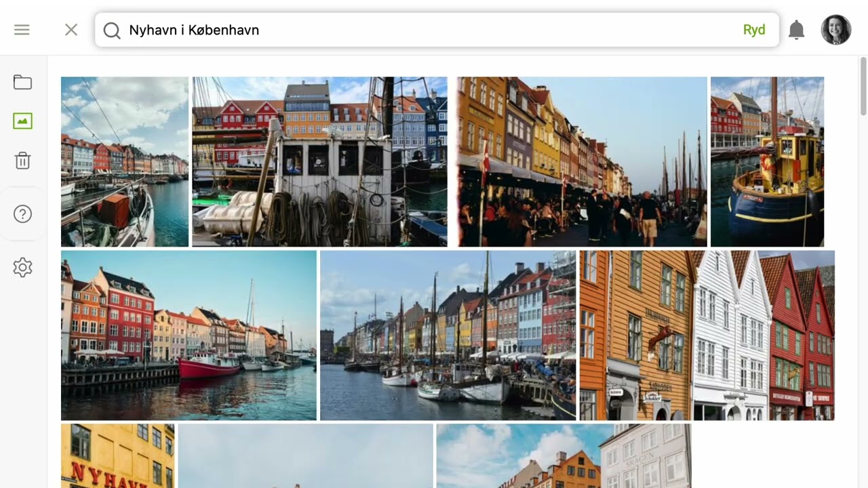Open the pale sky photo in the bottom row
This screenshot has width=868, height=488.
click(306, 456)
